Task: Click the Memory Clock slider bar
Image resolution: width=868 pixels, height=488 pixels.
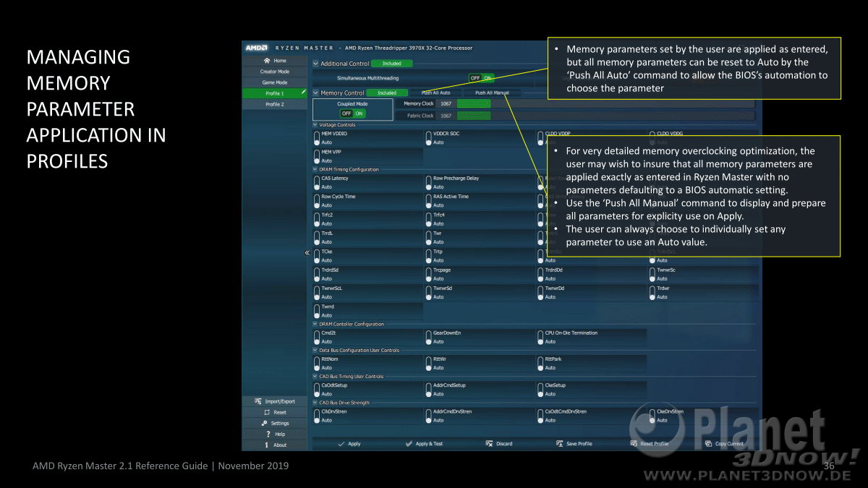Action: [x=605, y=103]
